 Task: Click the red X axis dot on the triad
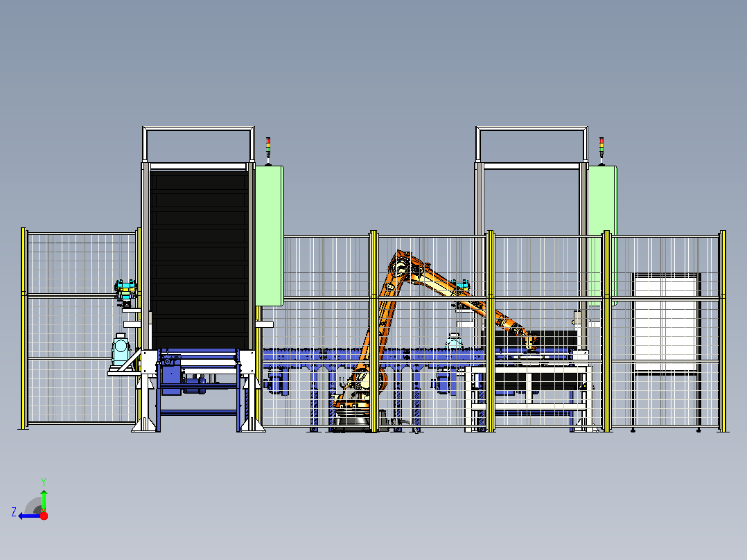44,516
